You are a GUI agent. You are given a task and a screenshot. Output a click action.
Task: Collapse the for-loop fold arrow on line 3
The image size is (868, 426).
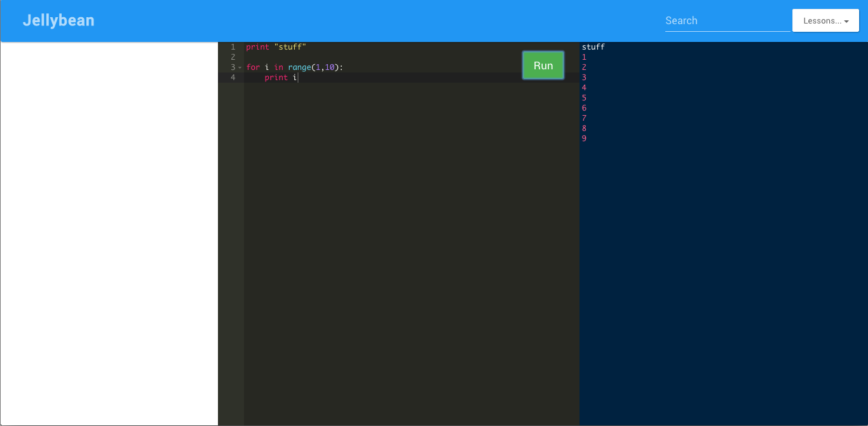pos(240,67)
